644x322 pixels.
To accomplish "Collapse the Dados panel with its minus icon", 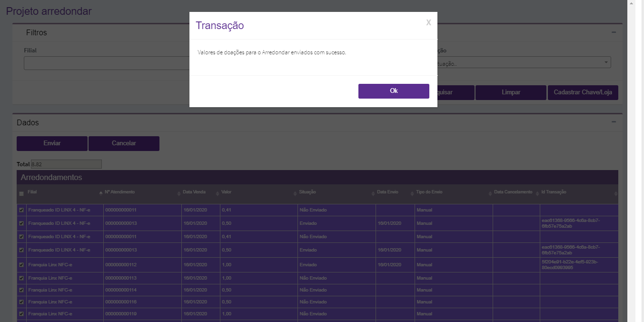I will pos(614,122).
